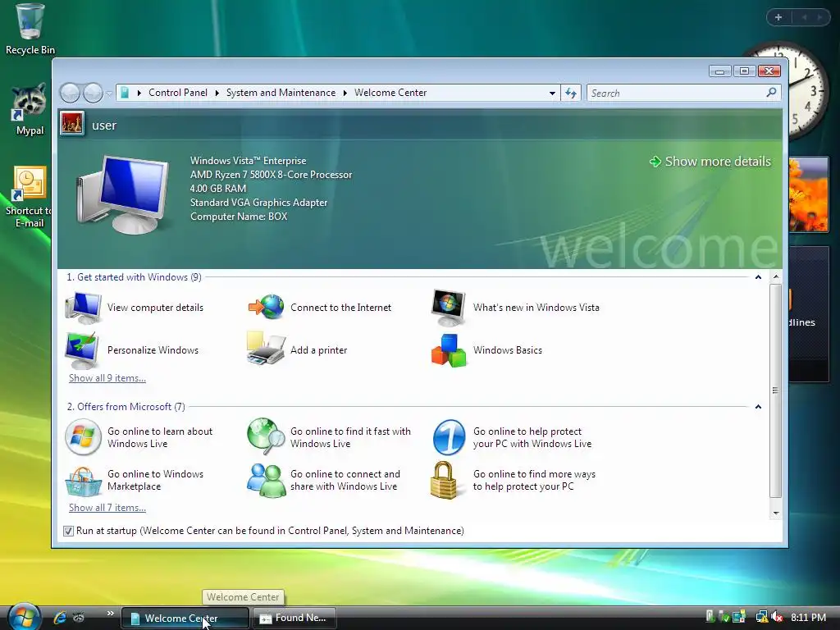
Task: Click the connect and share people icon
Action: [x=266, y=480]
